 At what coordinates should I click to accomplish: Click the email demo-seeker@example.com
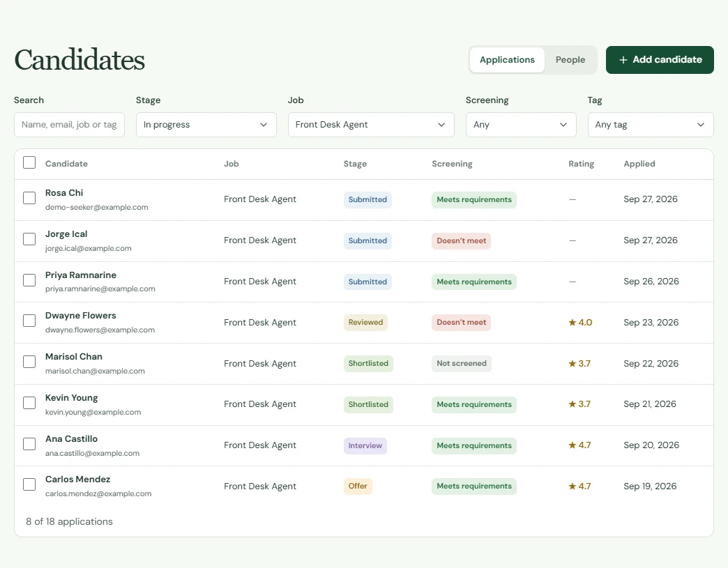(96, 208)
